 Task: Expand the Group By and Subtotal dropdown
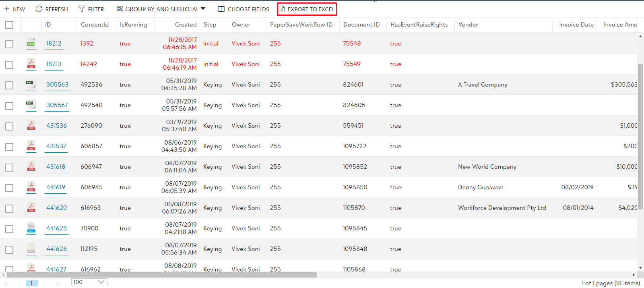pos(161,9)
